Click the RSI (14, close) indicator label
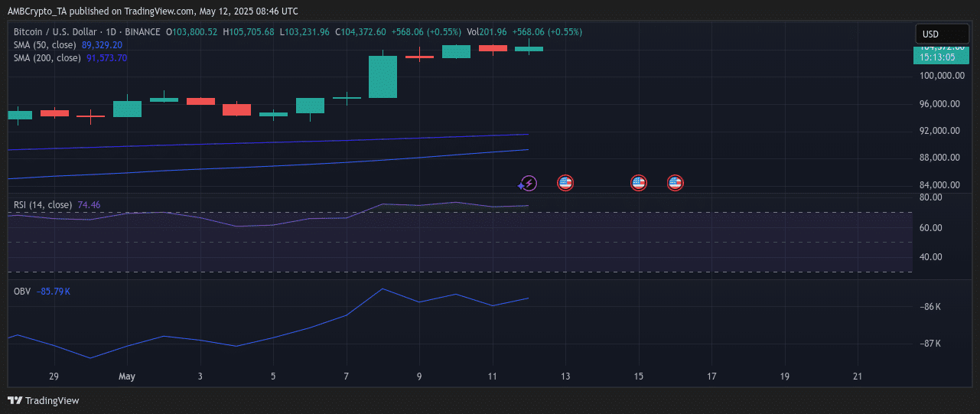 43,205
